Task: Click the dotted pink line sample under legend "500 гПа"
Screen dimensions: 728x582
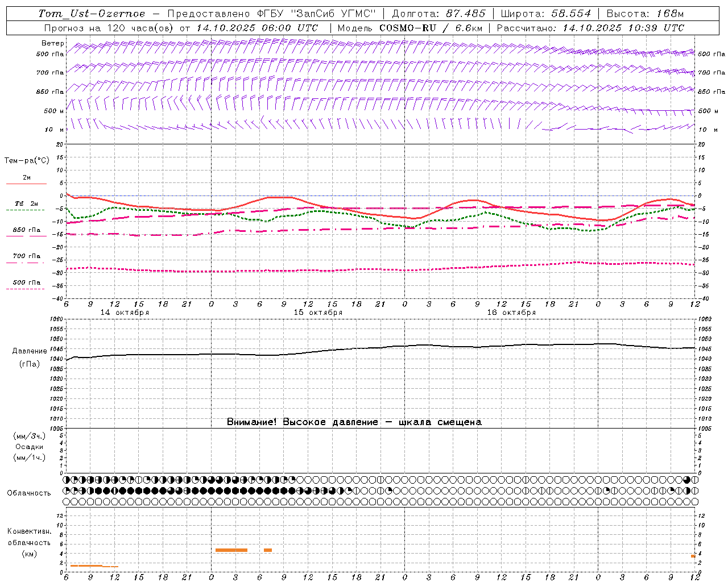Action: click(x=25, y=289)
